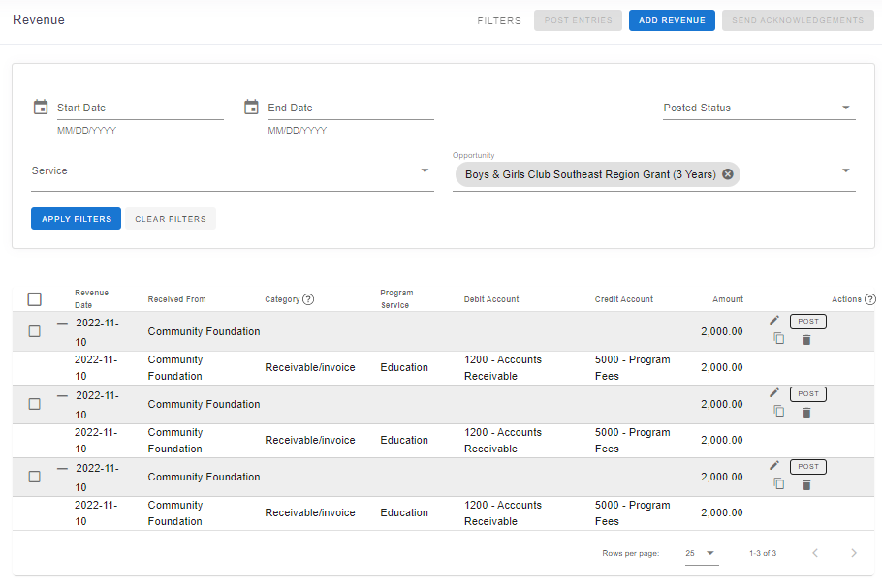Click the Program Service column header
The width and height of the screenshot is (882, 588).
click(396, 298)
